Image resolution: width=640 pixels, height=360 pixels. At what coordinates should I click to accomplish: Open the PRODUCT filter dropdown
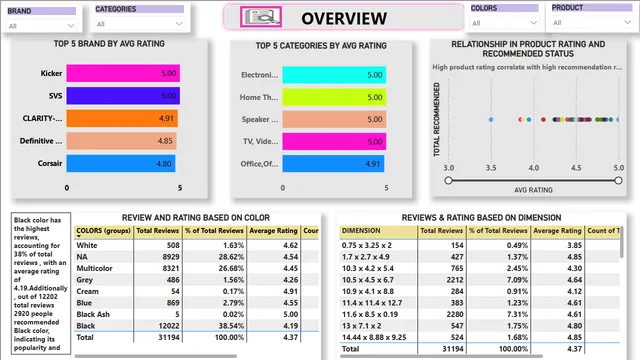point(591,22)
